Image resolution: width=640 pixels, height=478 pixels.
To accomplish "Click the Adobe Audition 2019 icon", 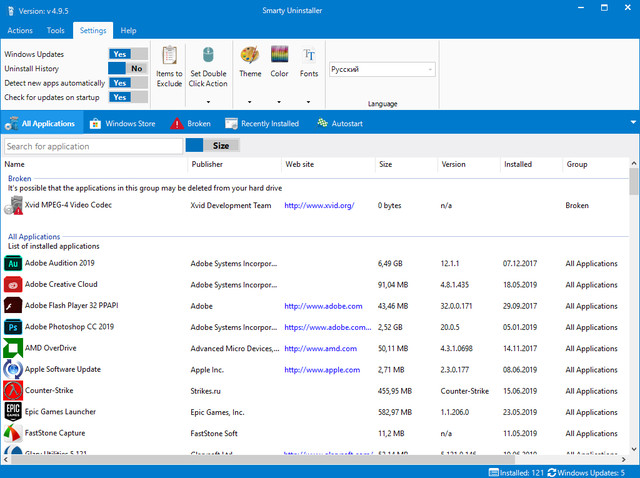I will tap(13, 263).
